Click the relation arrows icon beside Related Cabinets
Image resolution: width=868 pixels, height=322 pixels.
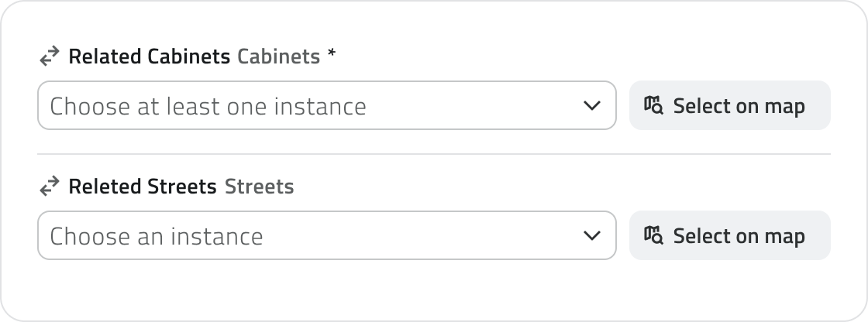click(x=50, y=57)
